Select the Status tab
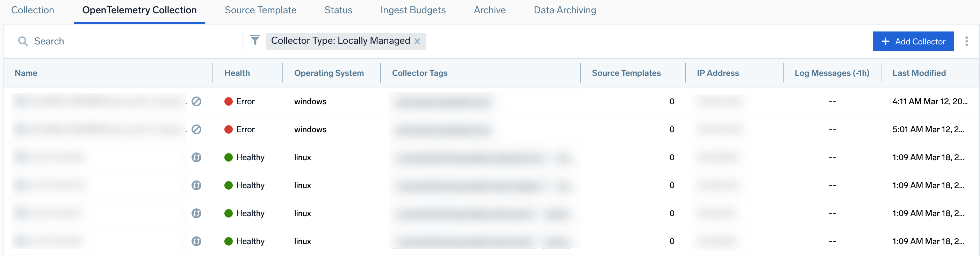 (x=338, y=10)
